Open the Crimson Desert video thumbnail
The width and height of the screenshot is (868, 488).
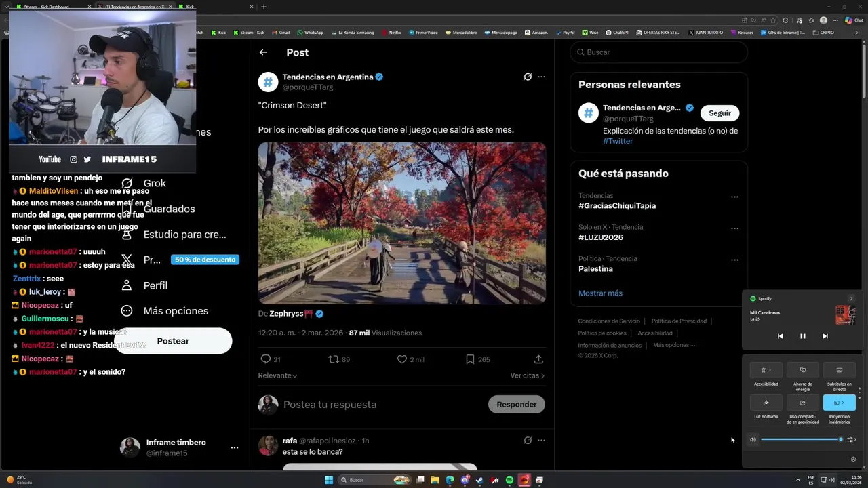402,223
